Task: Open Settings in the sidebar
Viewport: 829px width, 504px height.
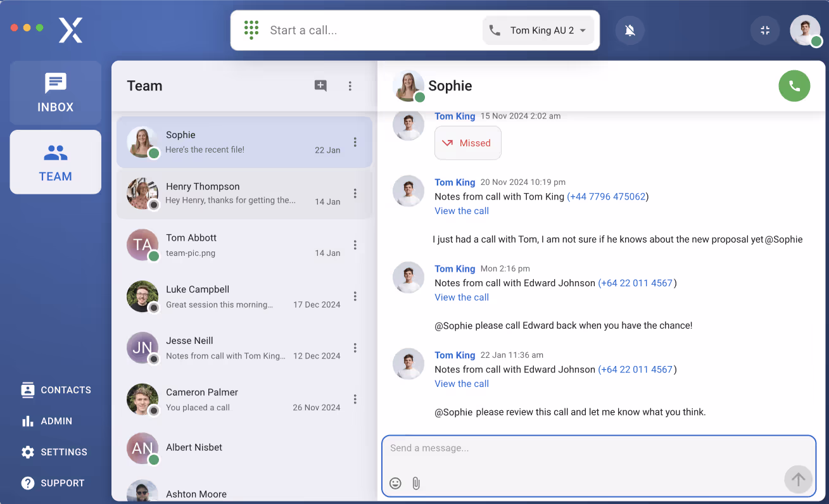Action: (54, 452)
